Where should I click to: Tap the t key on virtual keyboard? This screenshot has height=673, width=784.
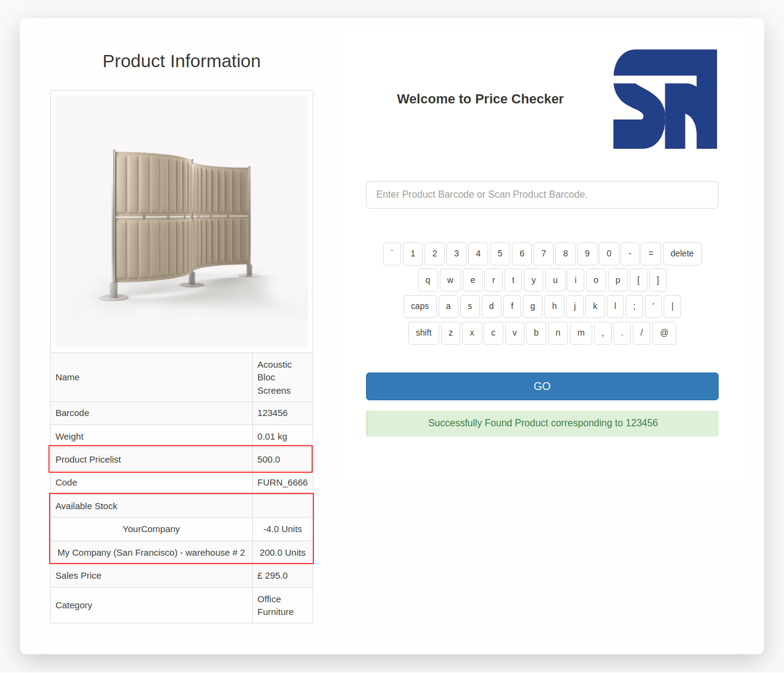[x=513, y=281]
